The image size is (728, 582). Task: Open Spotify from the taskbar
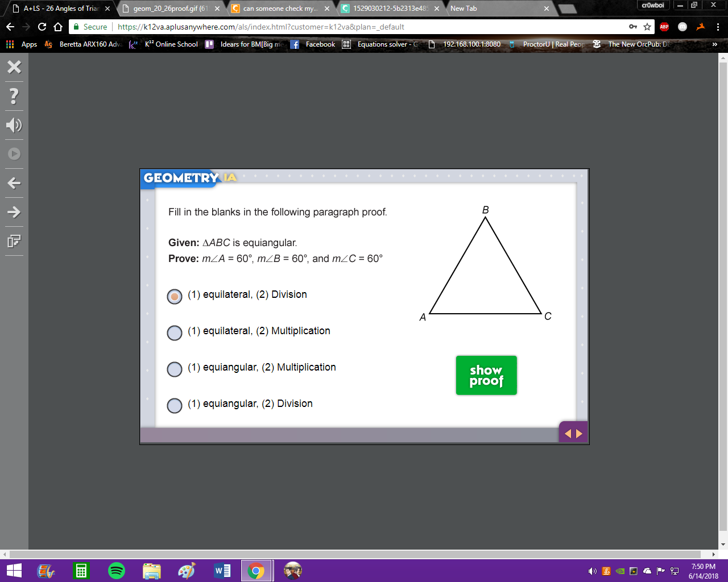(116, 571)
